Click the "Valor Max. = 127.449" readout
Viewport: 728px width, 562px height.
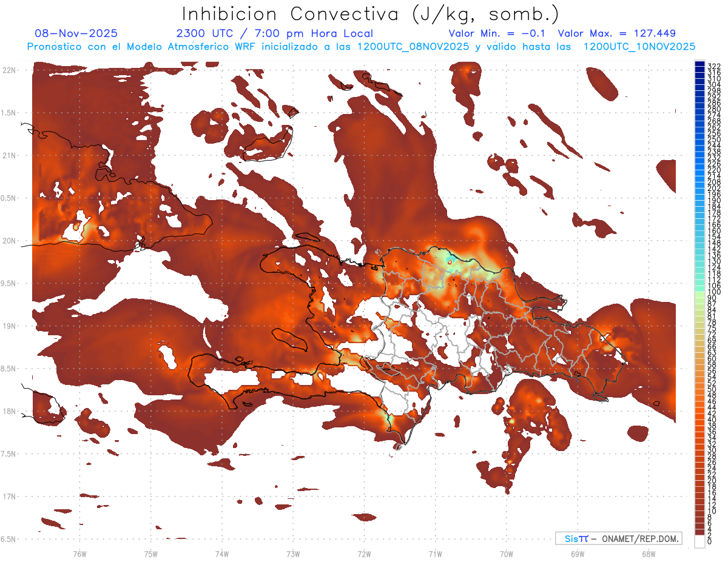616,33
